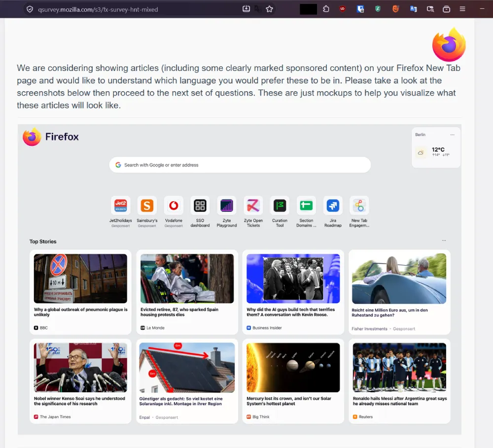Open the Extensions puzzle-piece menu
The height and width of the screenshot is (448, 493).
(326, 9)
